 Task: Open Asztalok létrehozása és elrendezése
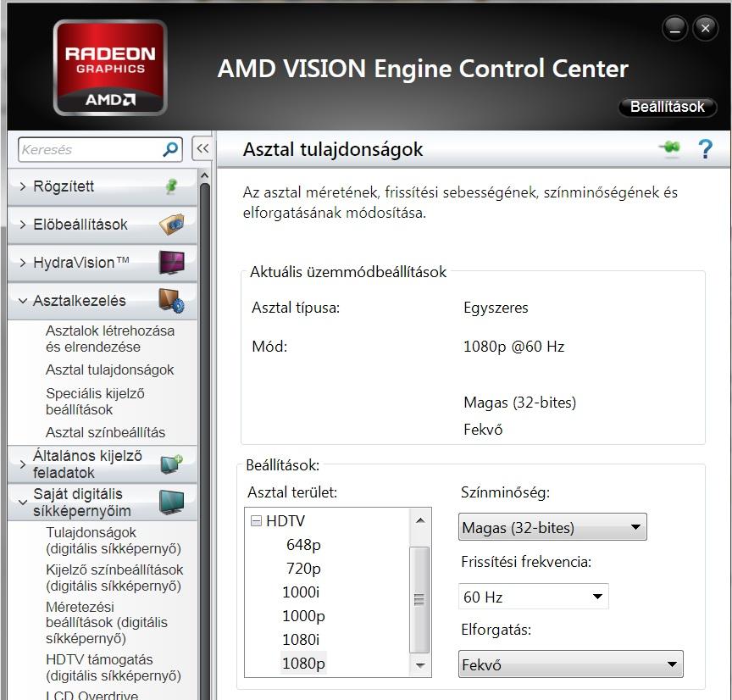point(110,338)
